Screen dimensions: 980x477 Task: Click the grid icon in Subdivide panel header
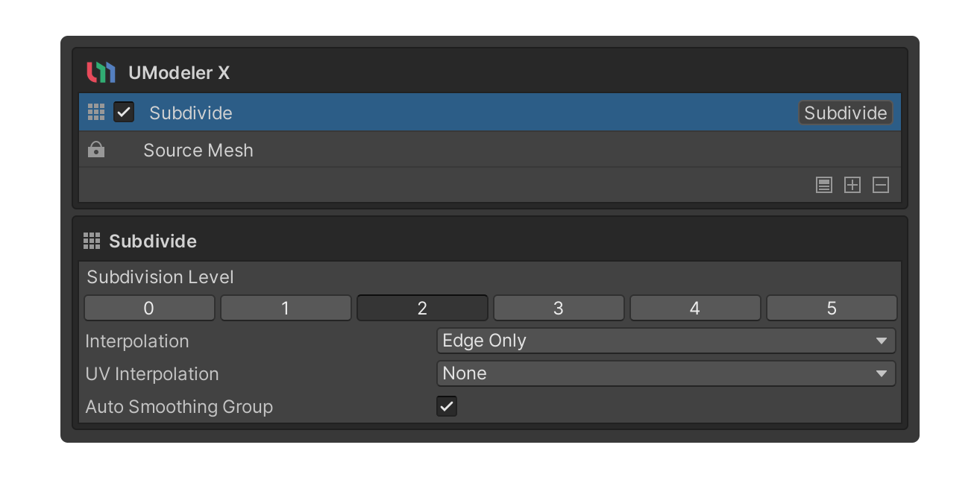(x=92, y=241)
